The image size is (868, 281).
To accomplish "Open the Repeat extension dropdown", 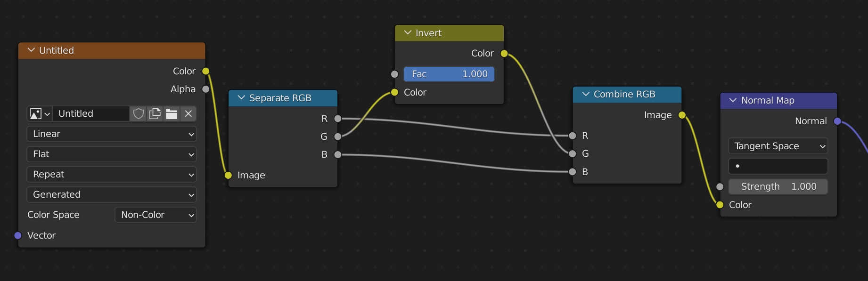I will tap(112, 175).
